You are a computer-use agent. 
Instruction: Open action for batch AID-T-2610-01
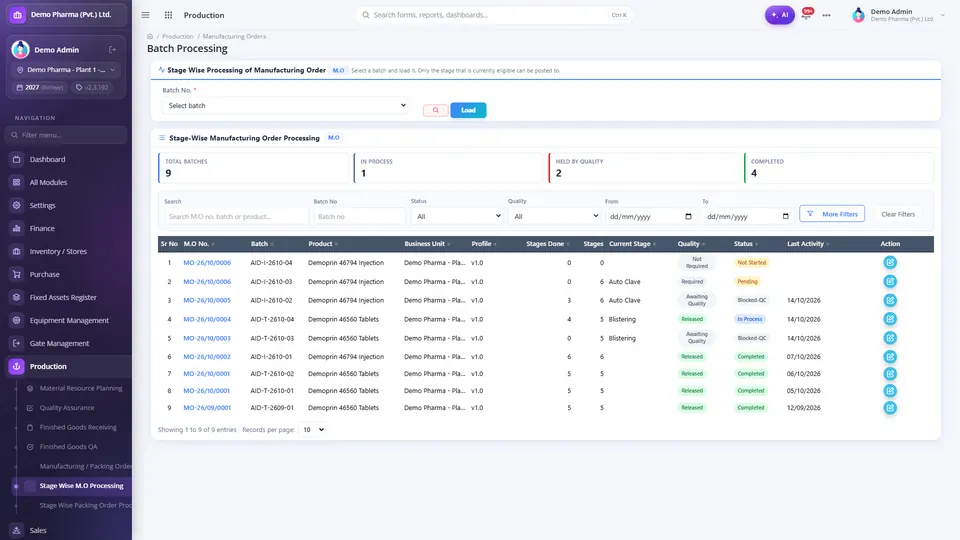tap(890, 391)
